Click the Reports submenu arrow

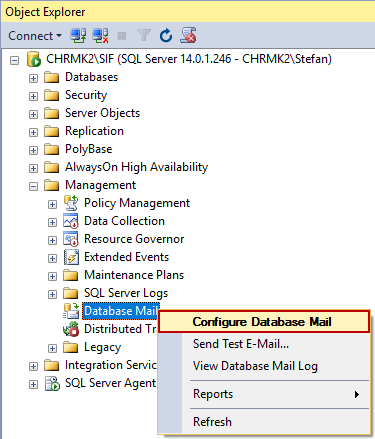point(357,394)
